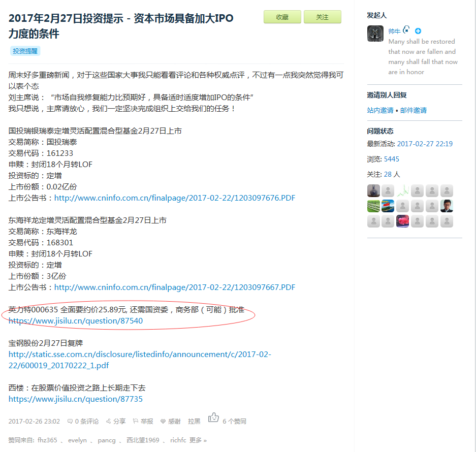Expand 更多 » to show more voters
This screenshot has width=476, height=452.
point(198,440)
